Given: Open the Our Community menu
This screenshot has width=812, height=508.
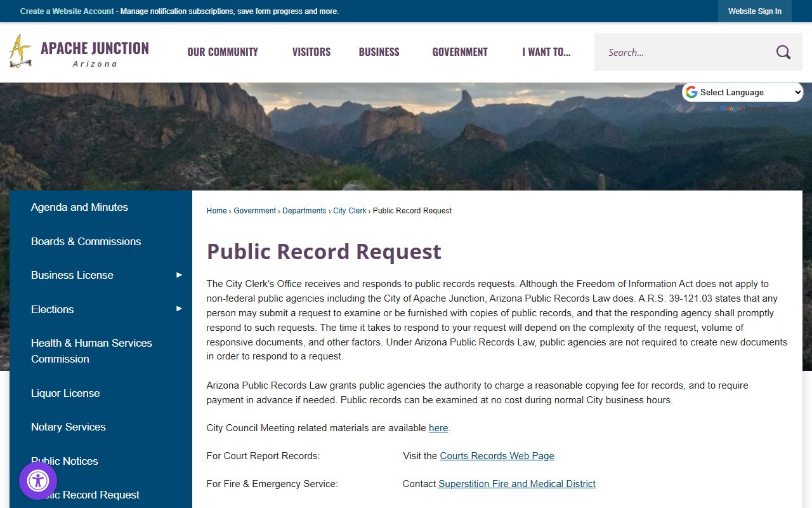Looking at the screenshot, I should pos(223,52).
